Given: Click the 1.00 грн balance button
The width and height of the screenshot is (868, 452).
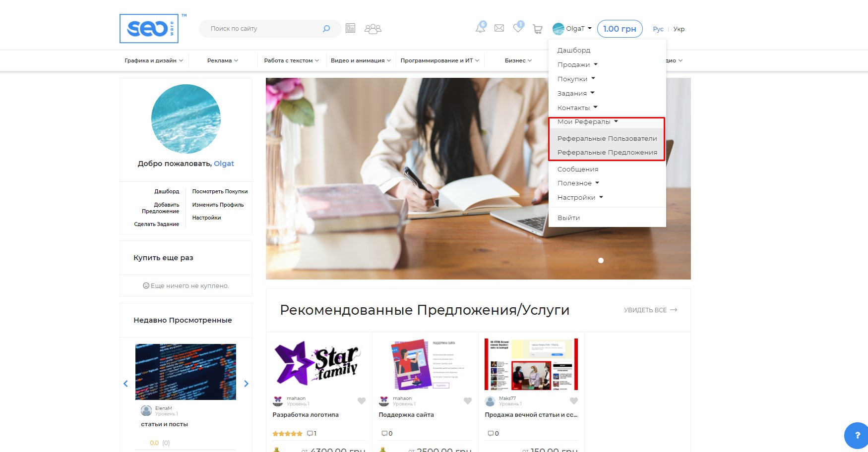Looking at the screenshot, I should [620, 29].
